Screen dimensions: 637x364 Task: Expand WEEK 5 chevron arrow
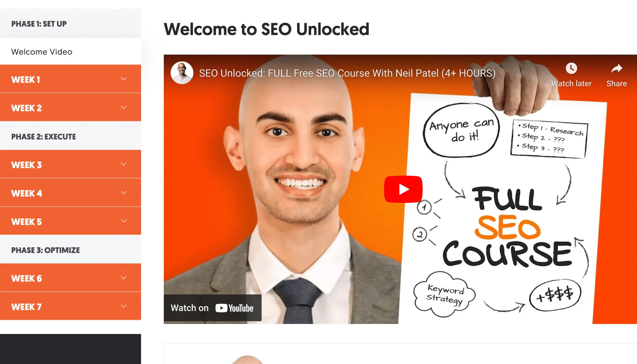[123, 221]
